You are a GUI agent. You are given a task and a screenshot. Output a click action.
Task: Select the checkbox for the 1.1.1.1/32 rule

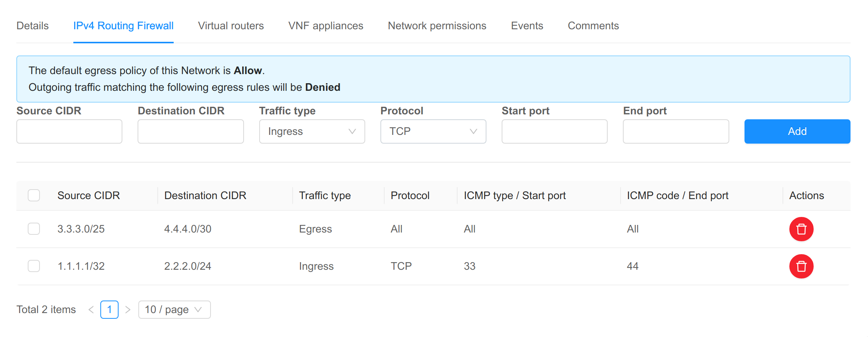pyautogui.click(x=34, y=266)
